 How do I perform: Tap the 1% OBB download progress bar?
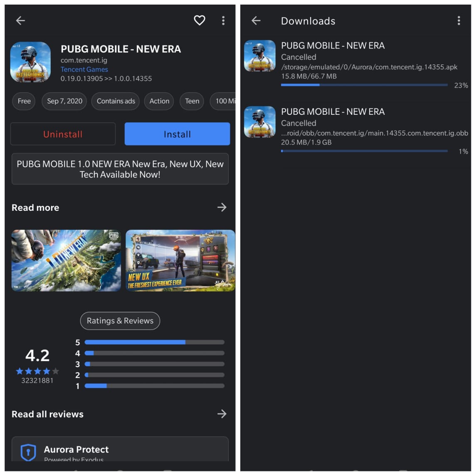click(364, 151)
